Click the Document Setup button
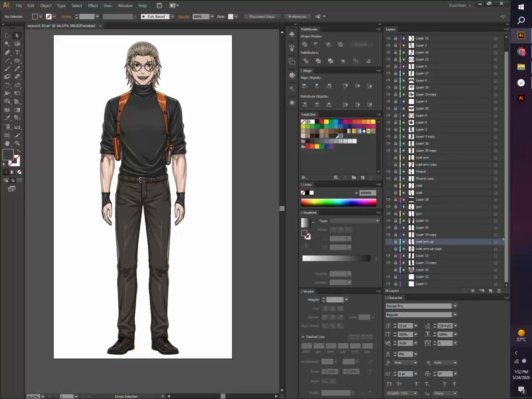Image resolution: width=532 pixels, height=399 pixels. [262, 16]
